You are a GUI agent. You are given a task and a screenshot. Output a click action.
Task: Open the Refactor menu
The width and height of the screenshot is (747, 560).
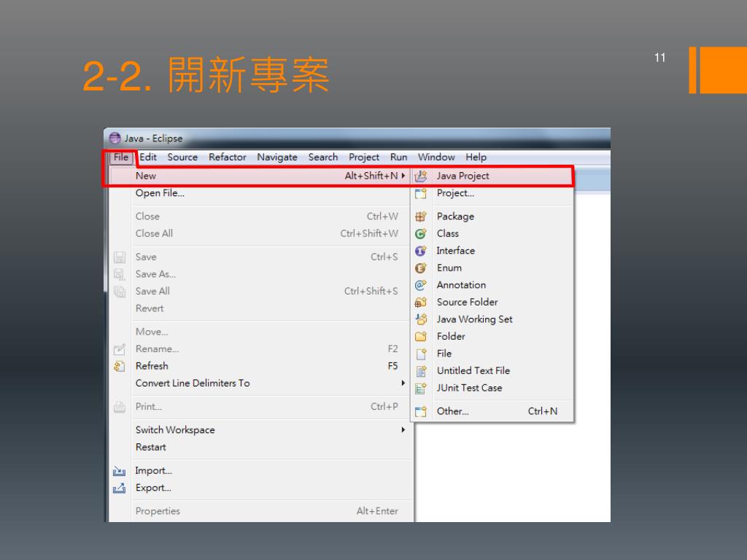(228, 157)
